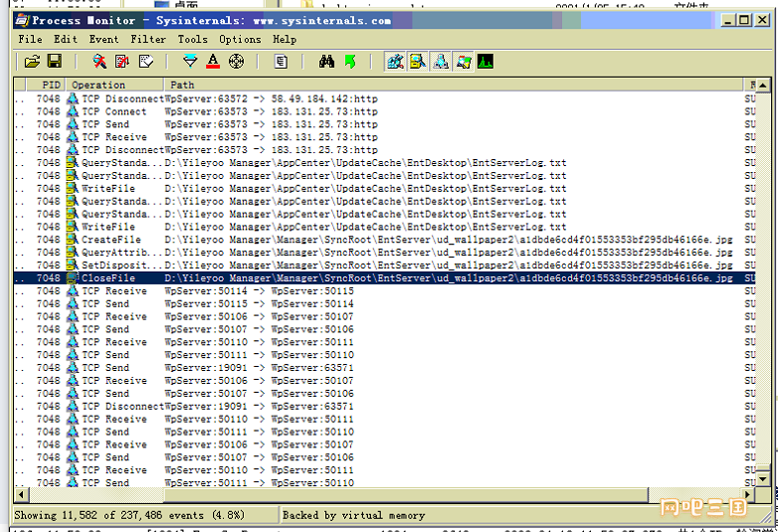
Task: Toggle event capture with the magnifier icon
Action: (99, 62)
